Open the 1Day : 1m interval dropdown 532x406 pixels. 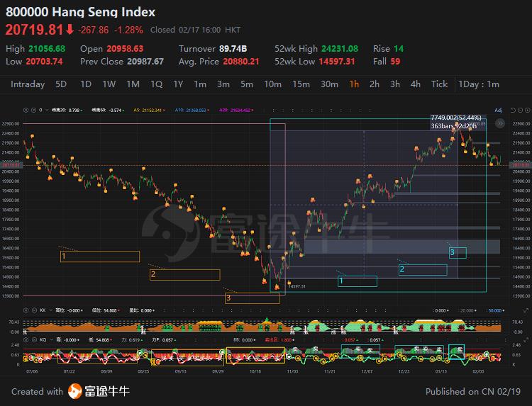[478, 84]
